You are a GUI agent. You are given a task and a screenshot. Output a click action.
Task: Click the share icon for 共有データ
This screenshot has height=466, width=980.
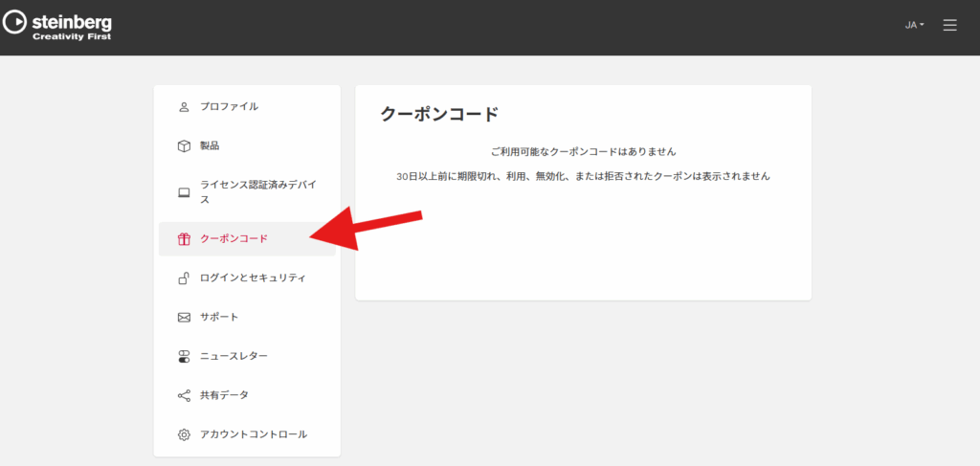pos(184,395)
